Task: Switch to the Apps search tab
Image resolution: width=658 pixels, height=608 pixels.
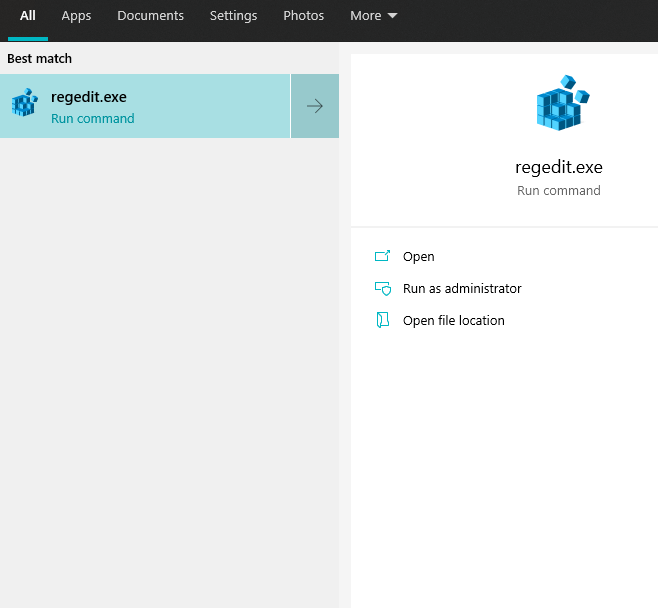Action: click(x=76, y=16)
